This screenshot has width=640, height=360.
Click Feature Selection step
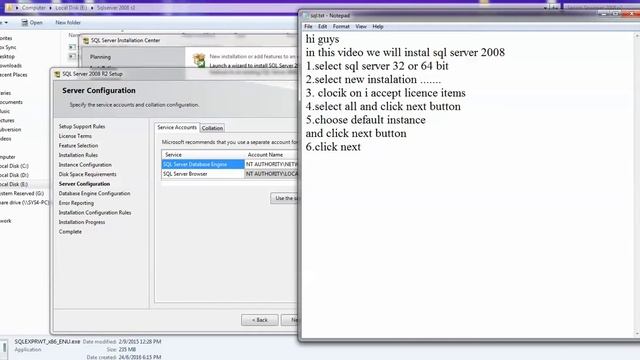coord(78,146)
